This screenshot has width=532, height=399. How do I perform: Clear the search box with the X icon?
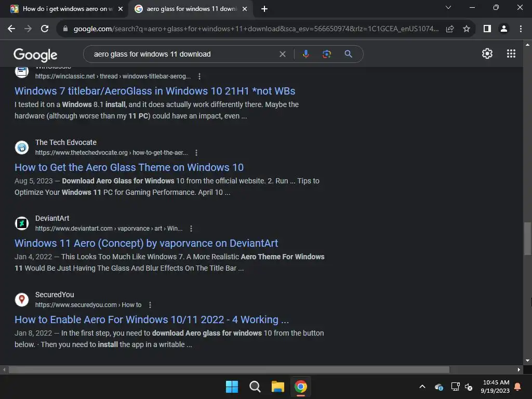point(282,54)
